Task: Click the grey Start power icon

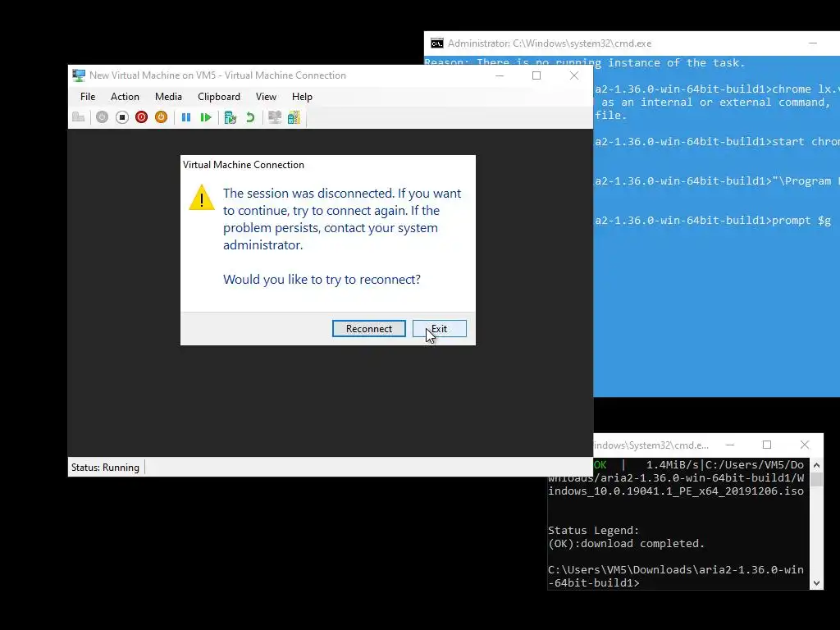Action: point(102,117)
